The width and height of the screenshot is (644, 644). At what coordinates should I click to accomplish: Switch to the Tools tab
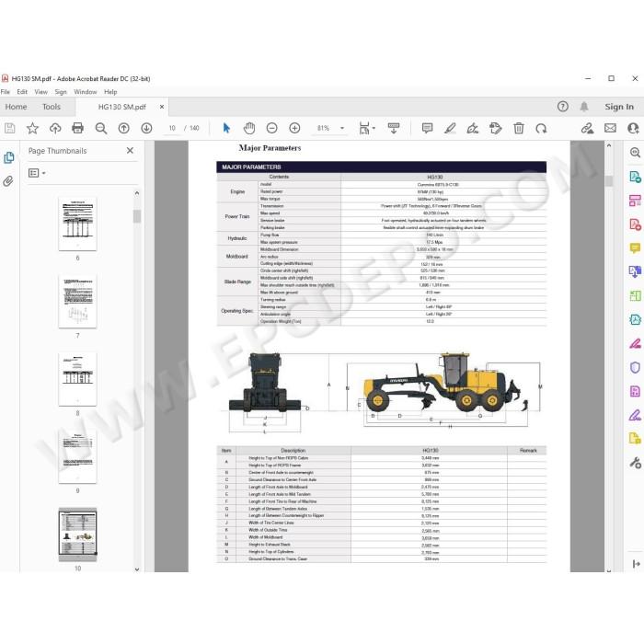(x=52, y=107)
